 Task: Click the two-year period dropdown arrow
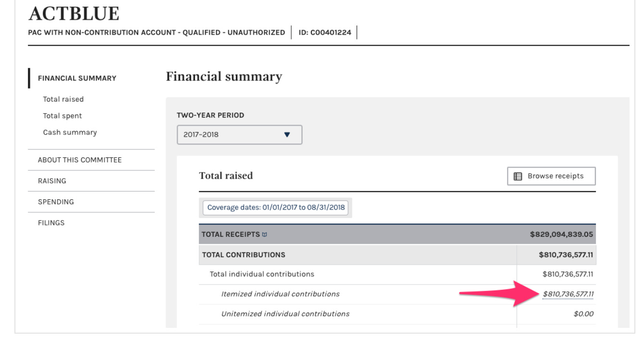(x=287, y=135)
